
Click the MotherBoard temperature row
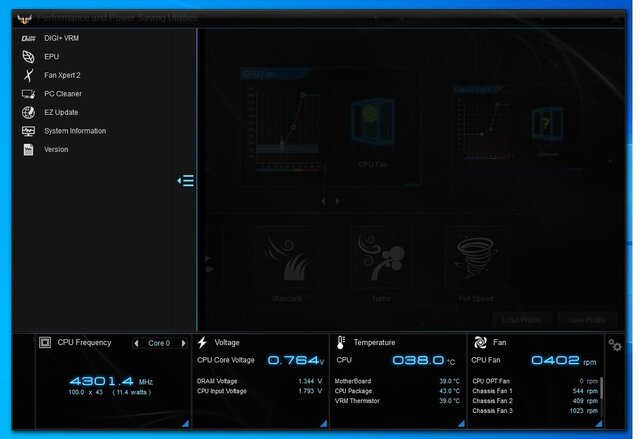397,381
